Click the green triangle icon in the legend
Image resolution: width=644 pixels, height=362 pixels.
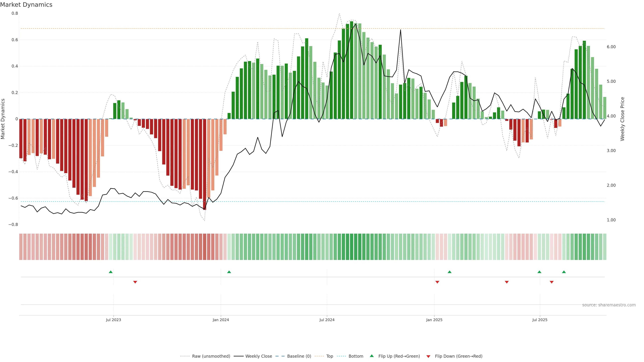click(372, 356)
